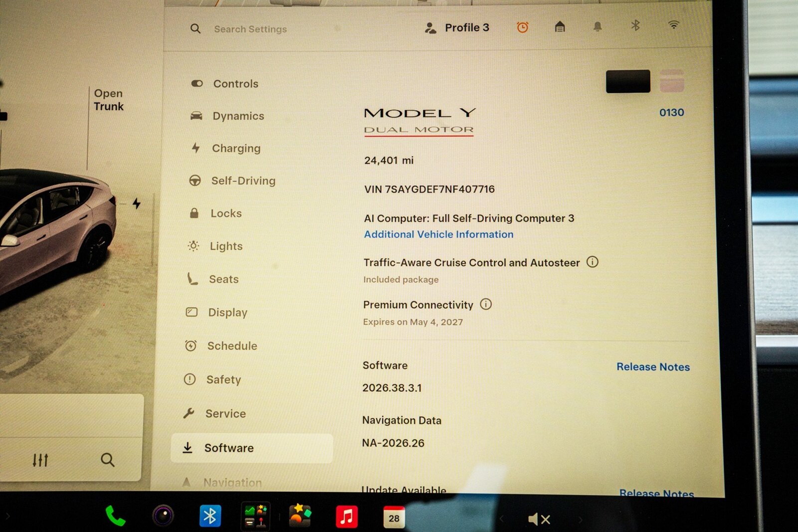Tap the orange alarm clock icon
The width and height of the screenshot is (798, 532).
tap(522, 27)
